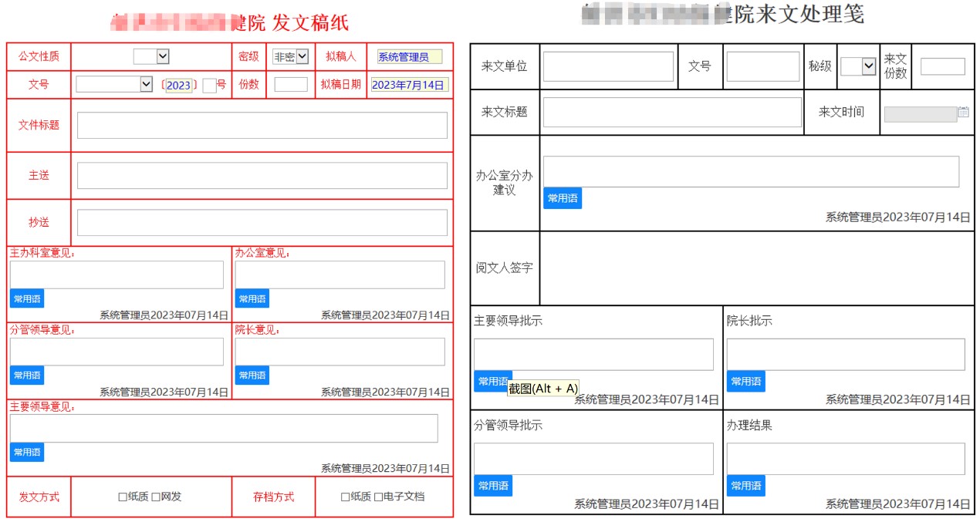Click 常用语 button under 办公室分办建议

(x=563, y=198)
